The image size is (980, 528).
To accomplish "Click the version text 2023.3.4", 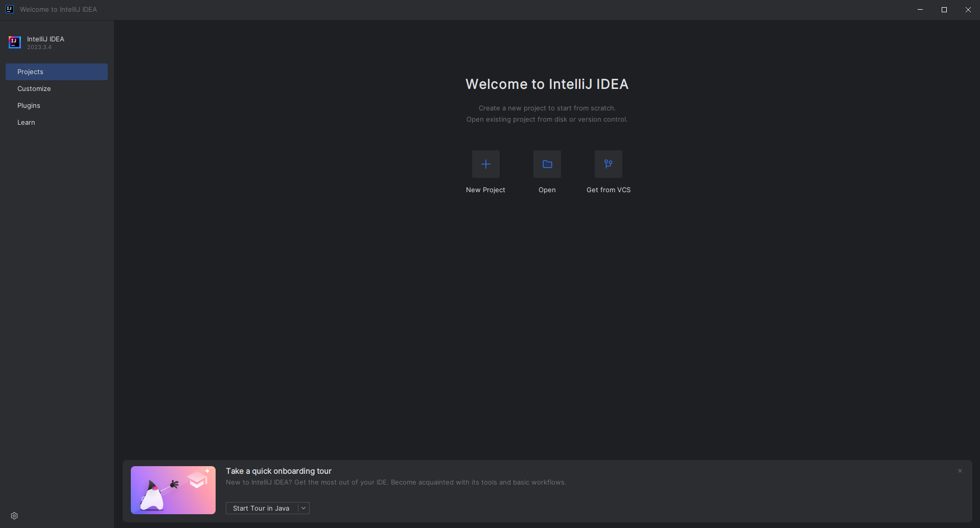I will coord(39,47).
